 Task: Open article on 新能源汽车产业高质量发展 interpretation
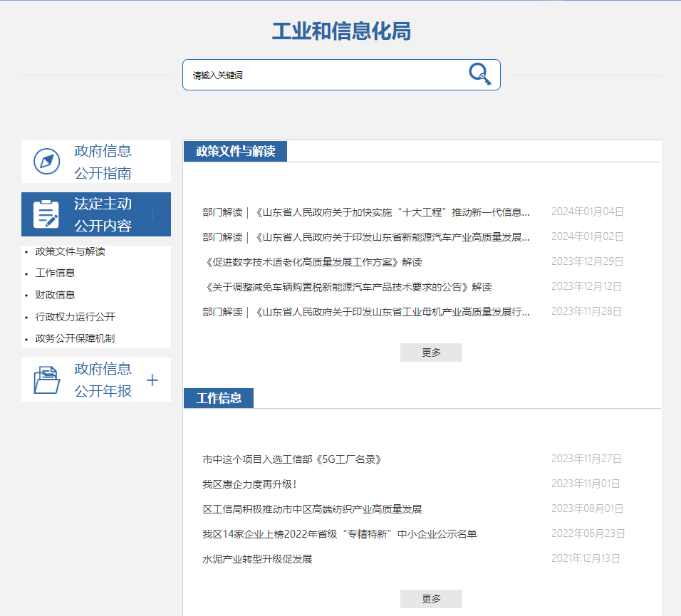tap(366, 237)
